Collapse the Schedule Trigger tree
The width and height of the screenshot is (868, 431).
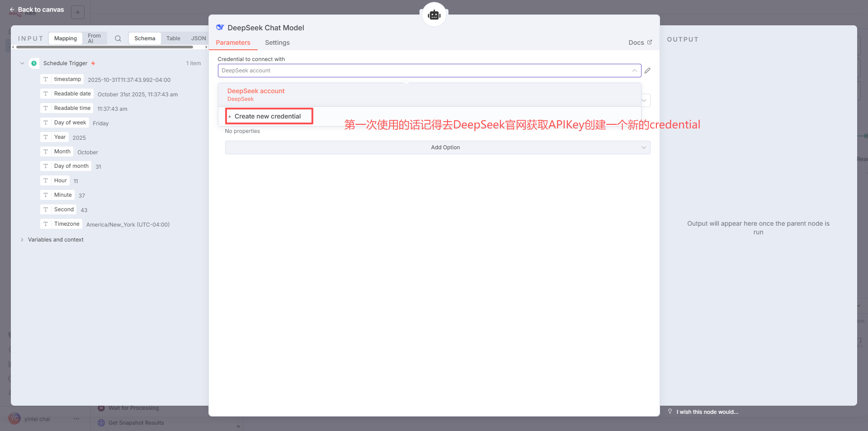coord(22,63)
